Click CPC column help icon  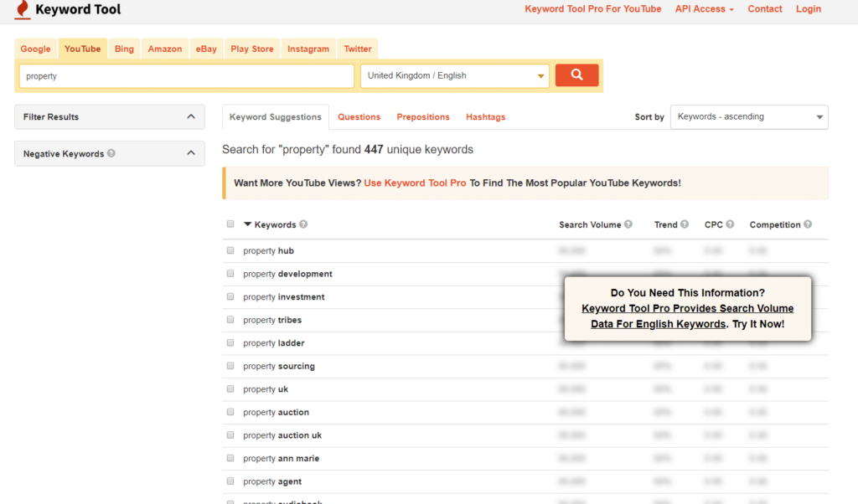(730, 224)
